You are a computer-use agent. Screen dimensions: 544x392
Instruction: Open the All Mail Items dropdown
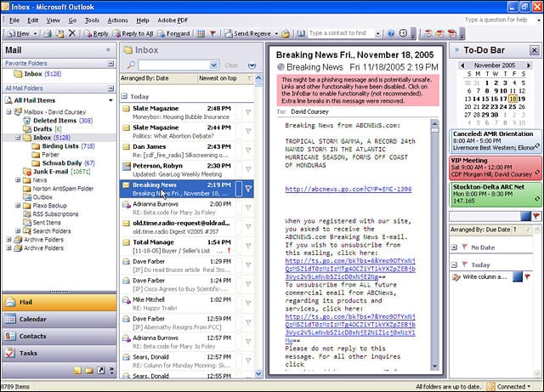point(110,100)
